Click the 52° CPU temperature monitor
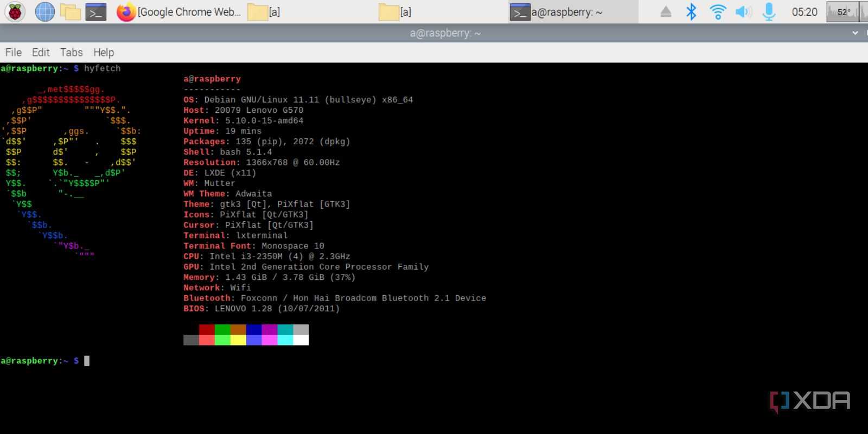This screenshot has width=868, height=434. (x=844, y=12)
